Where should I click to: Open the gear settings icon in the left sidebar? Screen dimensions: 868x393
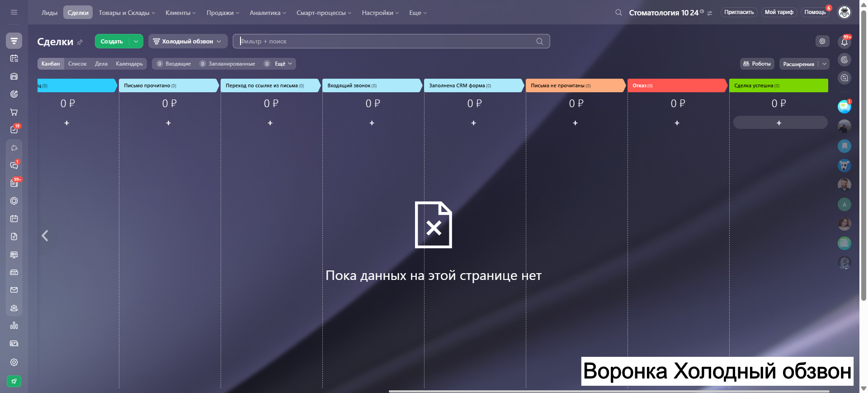pyautogui.click(x=14, y=362)
